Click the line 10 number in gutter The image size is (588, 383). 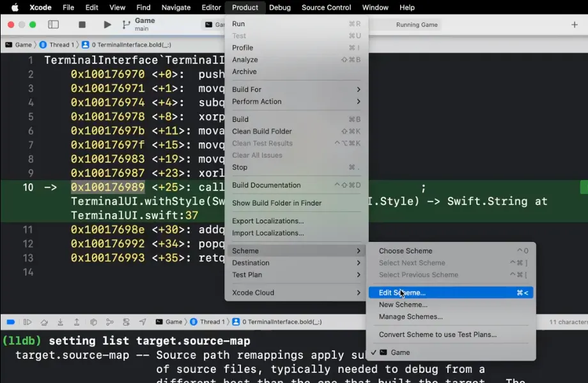(27, 187)
